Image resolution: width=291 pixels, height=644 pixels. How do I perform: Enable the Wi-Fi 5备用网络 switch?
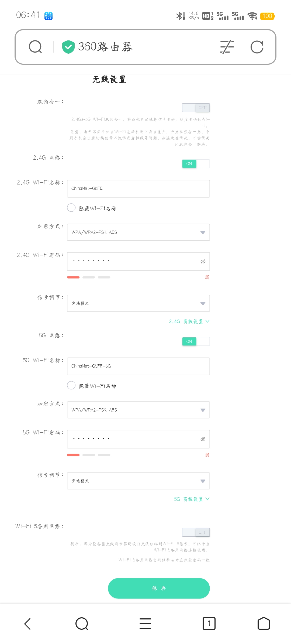point(196,532)
